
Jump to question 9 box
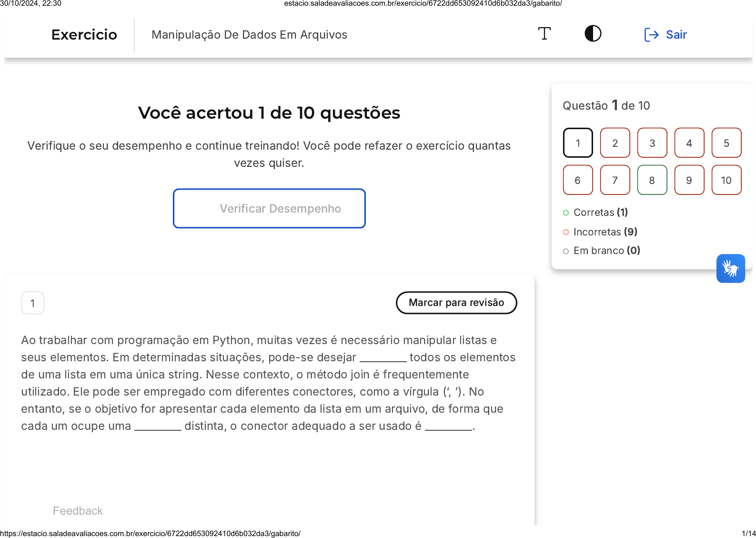689,180
